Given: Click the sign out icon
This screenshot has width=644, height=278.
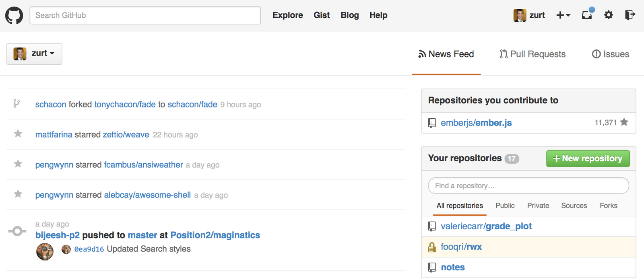Looking at the screenshot, I should pyautogui.click(x=630, y=15).
